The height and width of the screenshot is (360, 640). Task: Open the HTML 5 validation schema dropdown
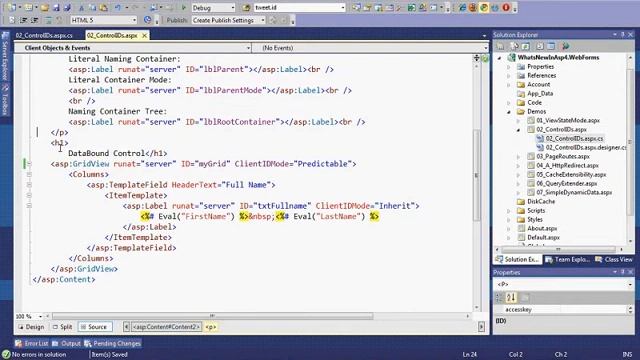pos(134,20)
